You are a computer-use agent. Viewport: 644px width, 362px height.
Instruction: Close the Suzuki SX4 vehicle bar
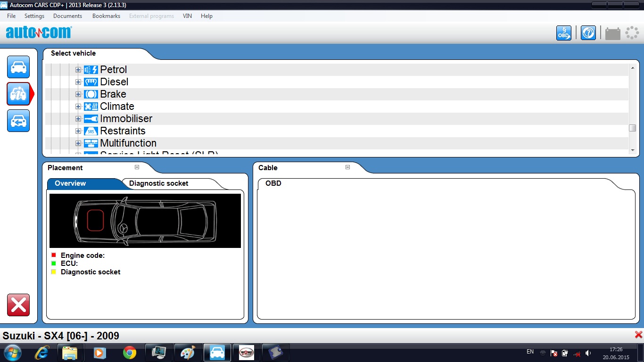click(x=638, y=335)
